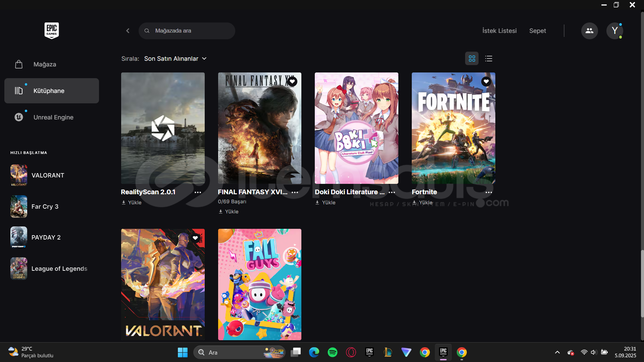Toggle favorite heart on Final Fantasy XVI
Image resolution: width=644 pixels, height=362 pixels.
pyautogui.click(x=292, y=82)
